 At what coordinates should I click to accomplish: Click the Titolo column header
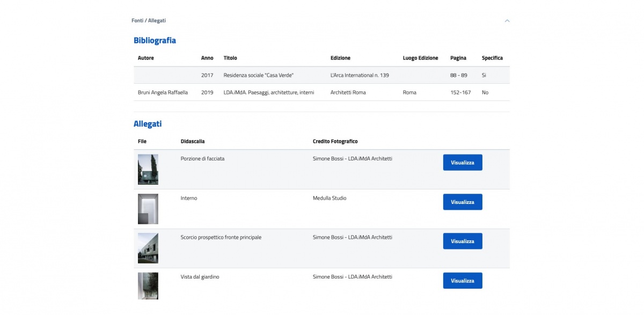coord(230,58)
